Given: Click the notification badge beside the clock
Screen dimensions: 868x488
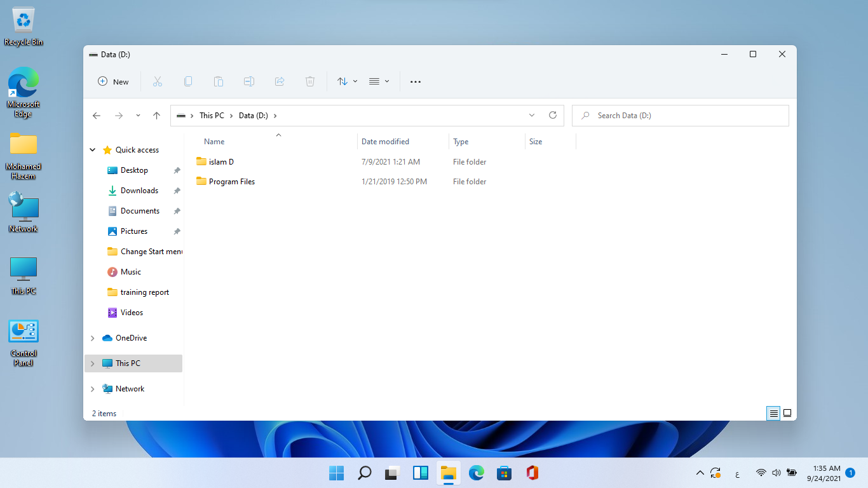Looking at the screenshot, I should 850,473.
